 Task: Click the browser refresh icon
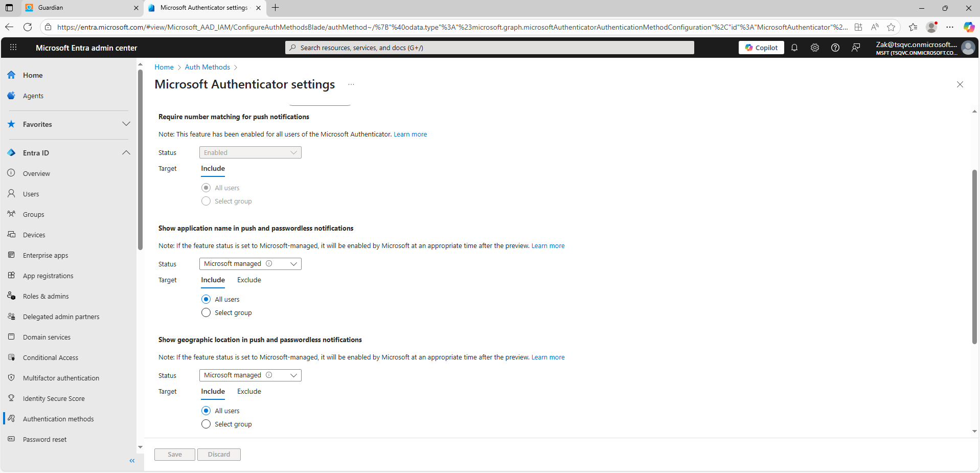click(x=28, y=27)
